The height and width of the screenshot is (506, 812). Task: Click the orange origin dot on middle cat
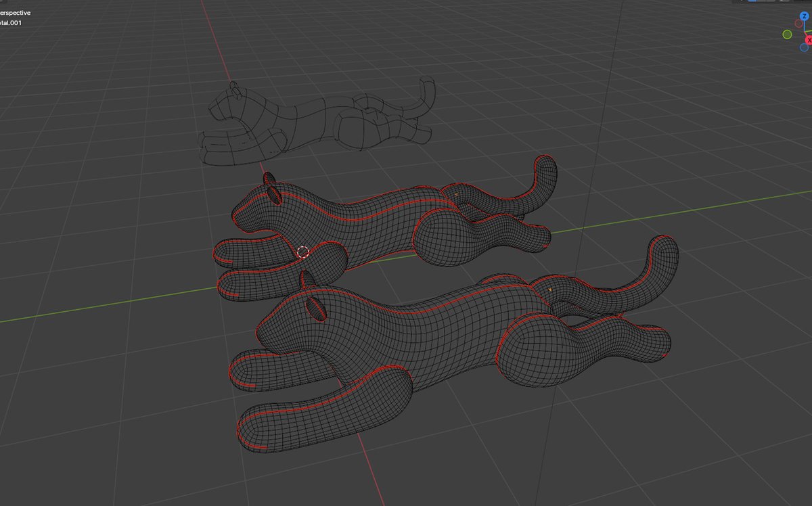pos(456,195)
